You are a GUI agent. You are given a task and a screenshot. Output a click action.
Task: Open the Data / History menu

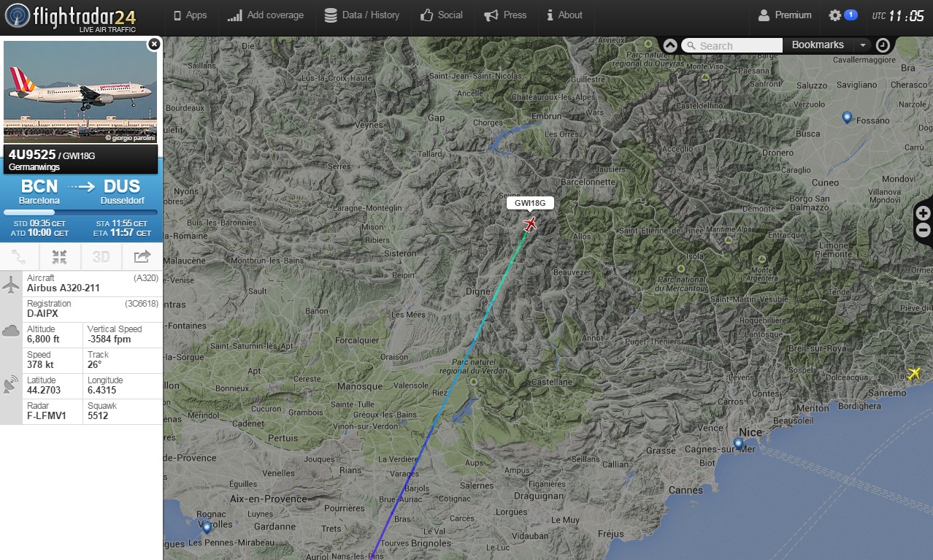click(362, 15)
